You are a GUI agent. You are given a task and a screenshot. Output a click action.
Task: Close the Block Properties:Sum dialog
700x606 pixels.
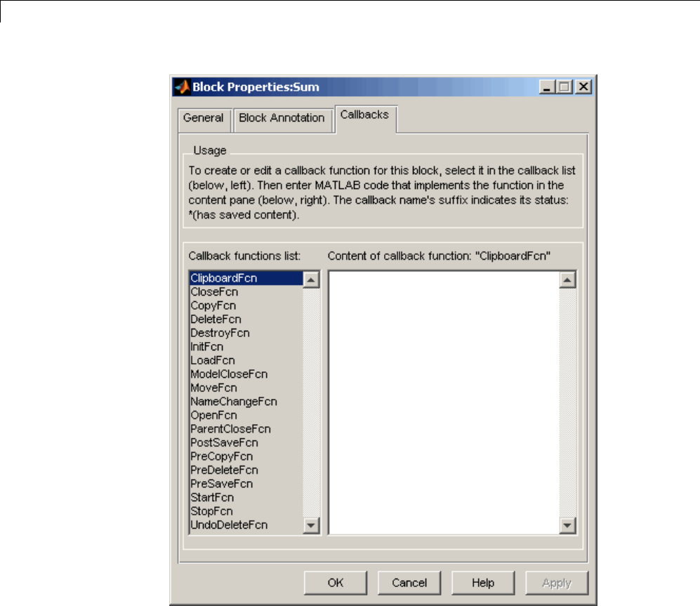point(583,86)
